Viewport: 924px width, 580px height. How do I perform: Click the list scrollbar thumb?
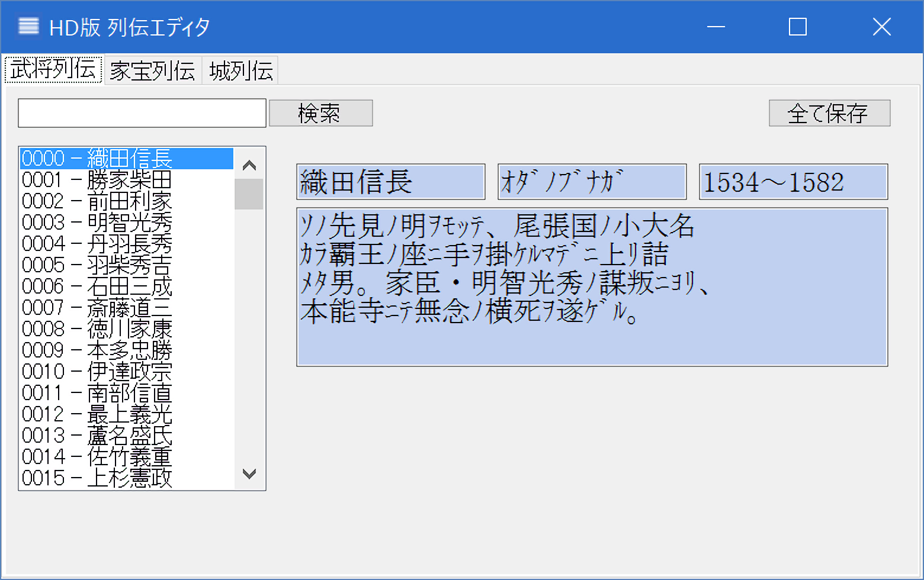[249, 194]
